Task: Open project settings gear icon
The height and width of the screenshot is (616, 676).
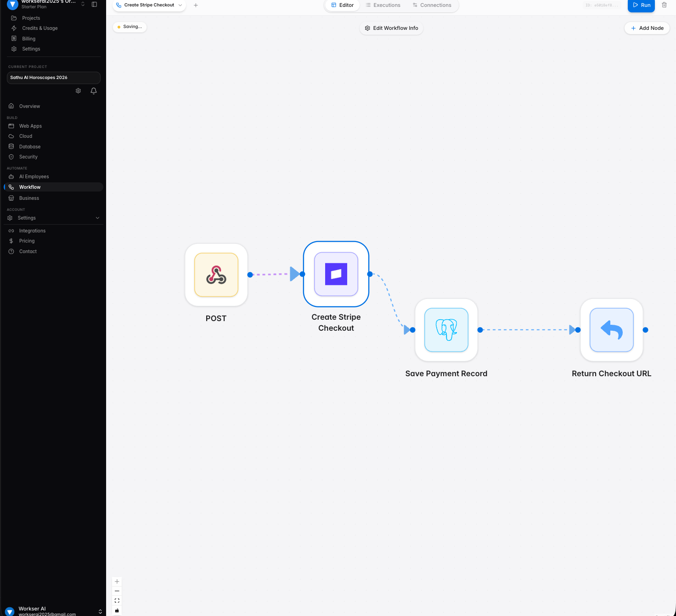Action: click(x=78, y=91)
